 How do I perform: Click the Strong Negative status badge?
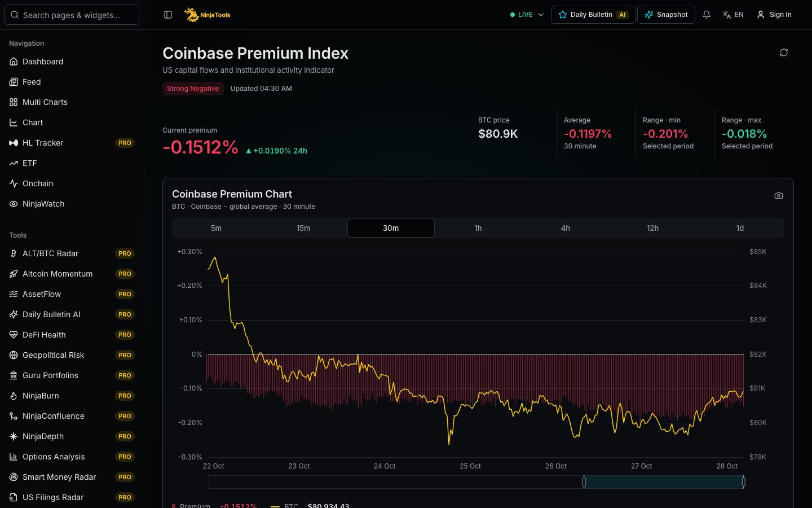coord(193,89)
